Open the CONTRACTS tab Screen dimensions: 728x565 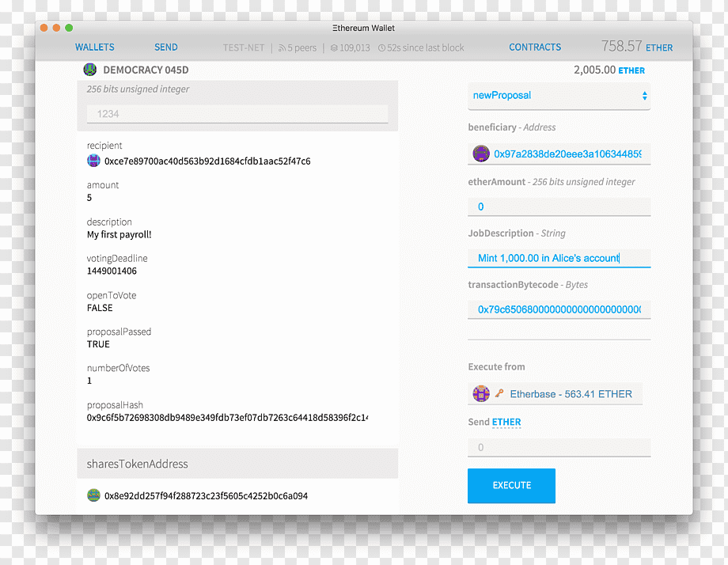pyautogui.click(x=535, y=47)
